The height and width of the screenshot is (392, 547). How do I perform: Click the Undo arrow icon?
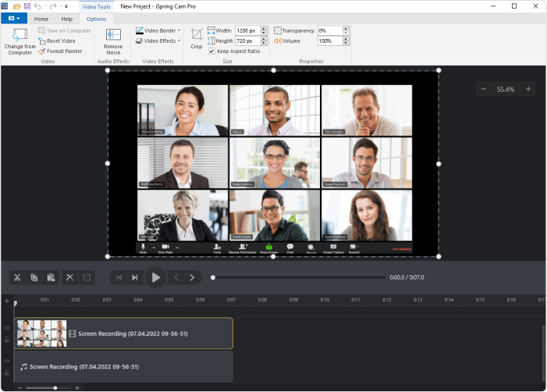(37, 6)
